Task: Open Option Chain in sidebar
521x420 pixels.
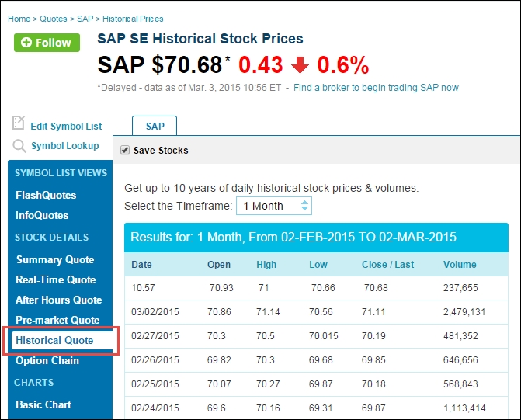Action: 47,360
